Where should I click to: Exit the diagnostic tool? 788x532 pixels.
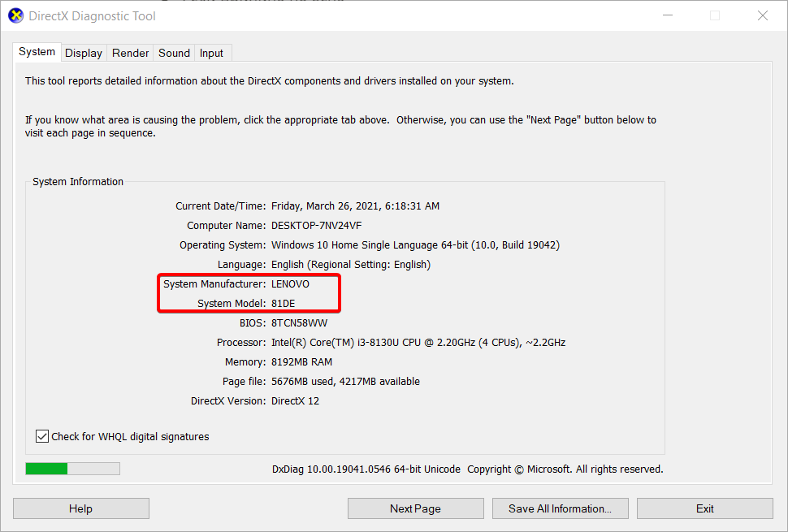click(x=705, y=508)
